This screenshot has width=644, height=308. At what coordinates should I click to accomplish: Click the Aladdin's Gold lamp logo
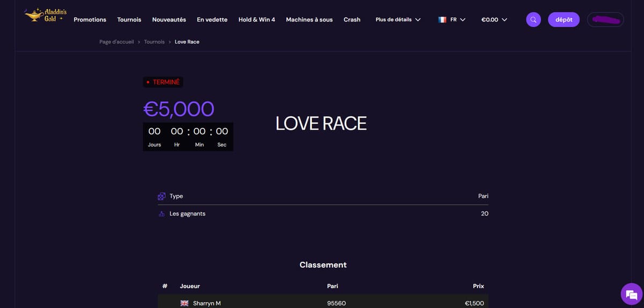pos(45,15)
